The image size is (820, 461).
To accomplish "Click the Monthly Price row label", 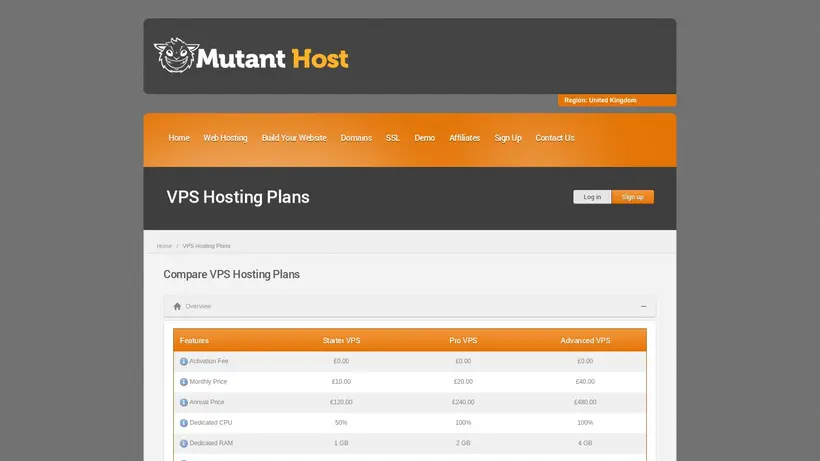I will click(x=208, y=382).
